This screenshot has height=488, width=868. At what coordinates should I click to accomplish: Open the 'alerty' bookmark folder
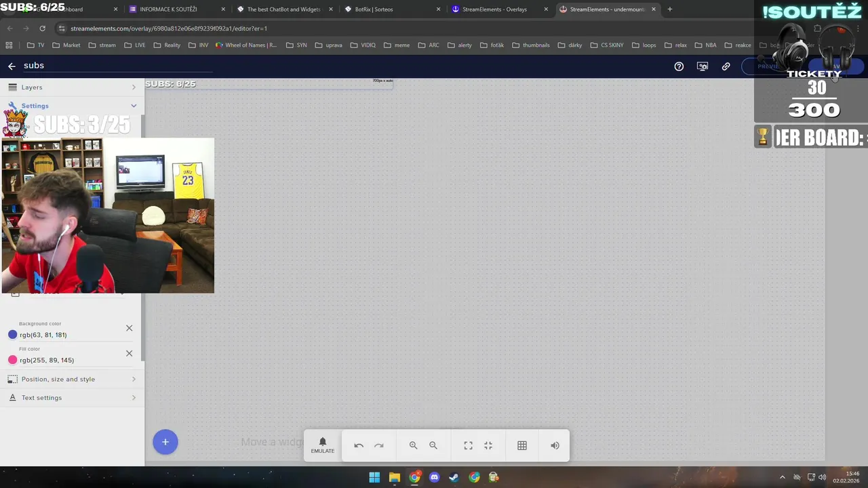pos(460,45)
